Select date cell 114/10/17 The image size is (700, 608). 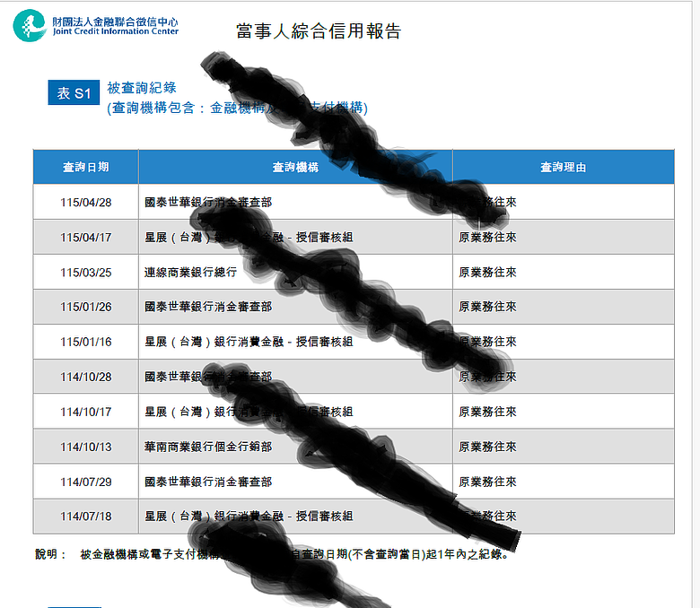(86, 412)
